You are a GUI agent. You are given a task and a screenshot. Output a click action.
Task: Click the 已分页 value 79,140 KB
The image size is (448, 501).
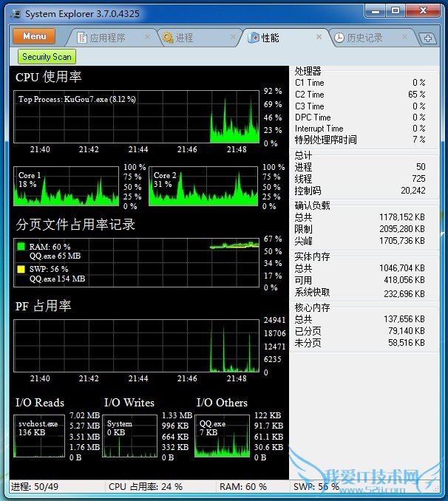click(x=407, y=331)
